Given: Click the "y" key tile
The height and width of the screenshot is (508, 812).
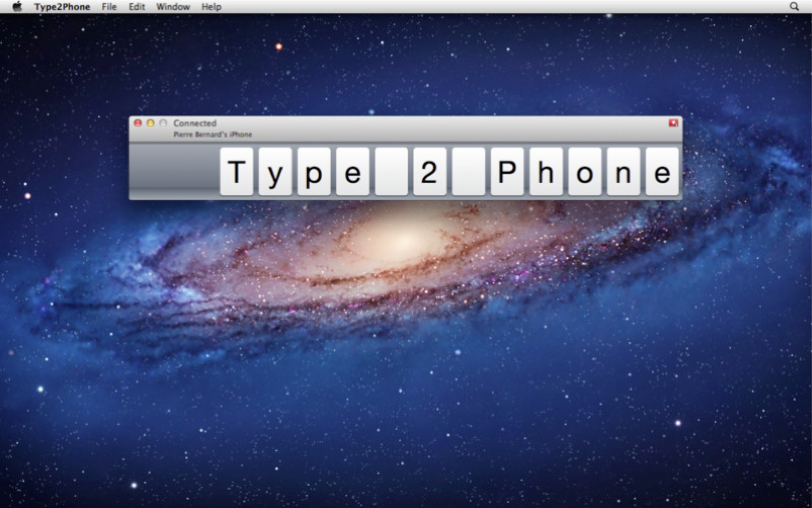Looking at the screenshot, I should [275, 171].
